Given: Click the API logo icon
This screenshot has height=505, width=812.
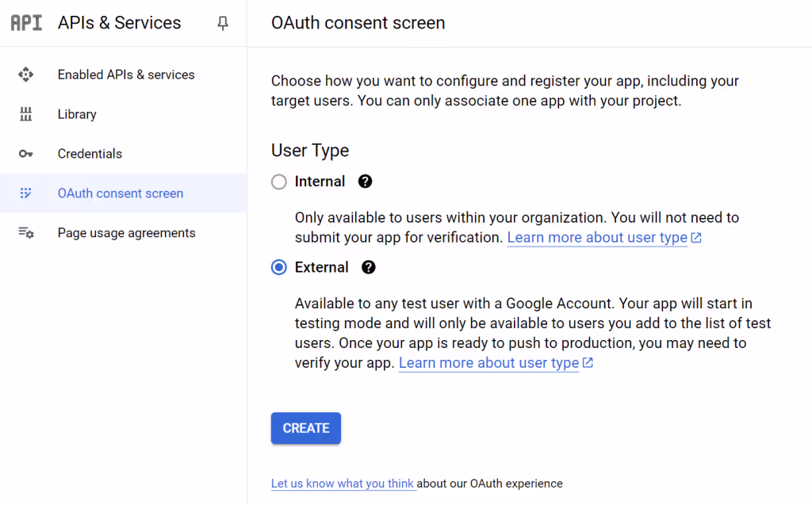Looking at the screenshot, I should (26, 23).
